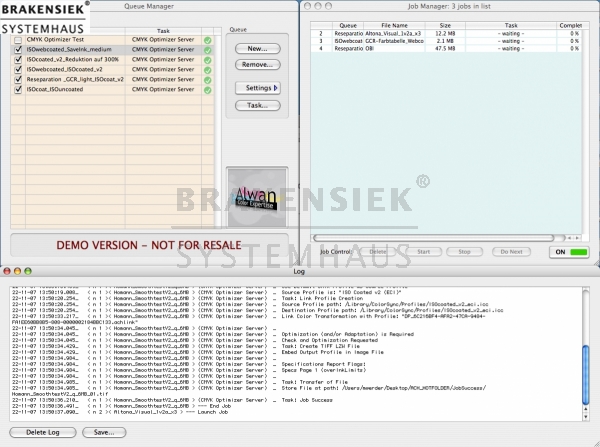Click the Log scrollbar down arrow
Viewport: 600px width, 447px height.
pos(585,417)
